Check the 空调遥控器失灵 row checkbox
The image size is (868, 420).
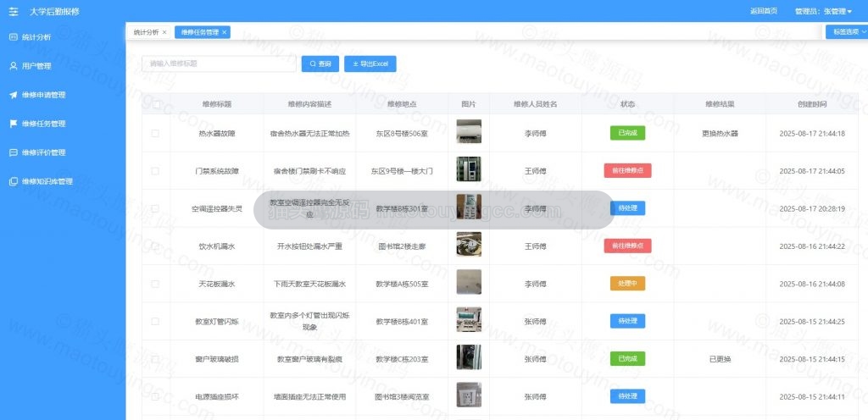click(x=156, y=208)
